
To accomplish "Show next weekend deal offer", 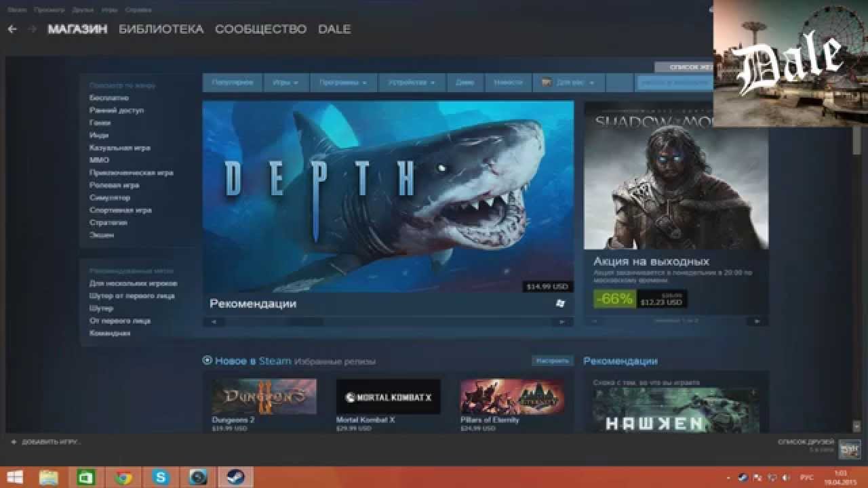I will (757, 321).
